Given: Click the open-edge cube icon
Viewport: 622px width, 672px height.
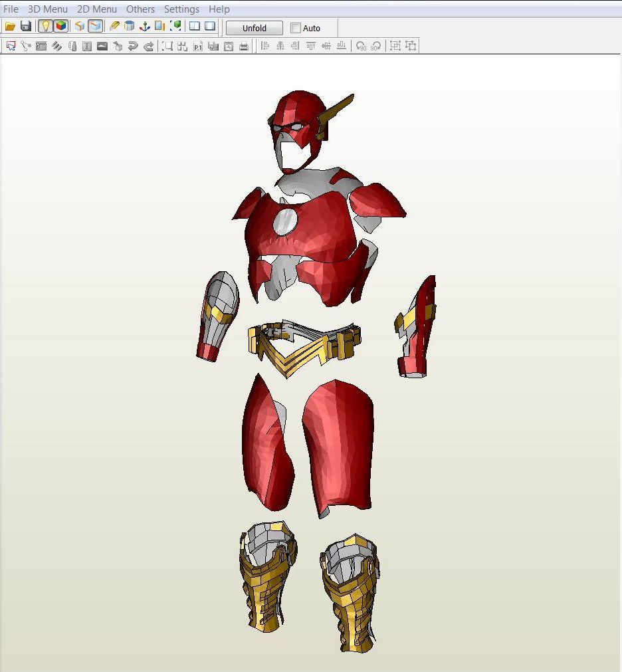Looking at the screenshot, I should click(79, 27).
